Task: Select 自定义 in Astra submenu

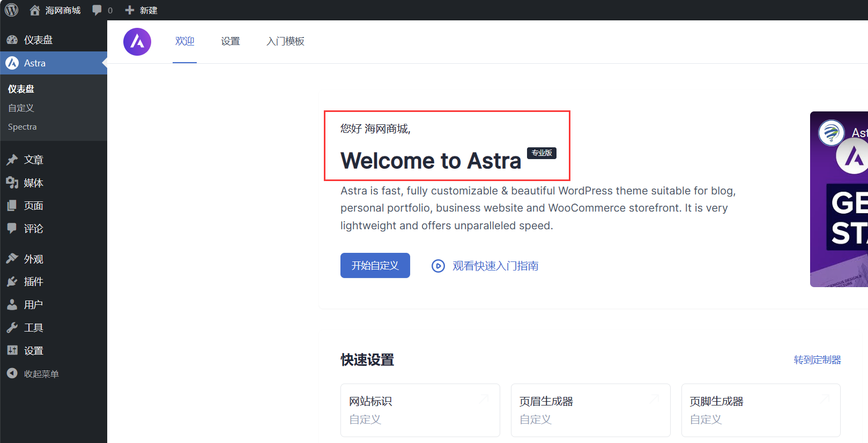Action: pyautogui.click(x=21, y=108)
